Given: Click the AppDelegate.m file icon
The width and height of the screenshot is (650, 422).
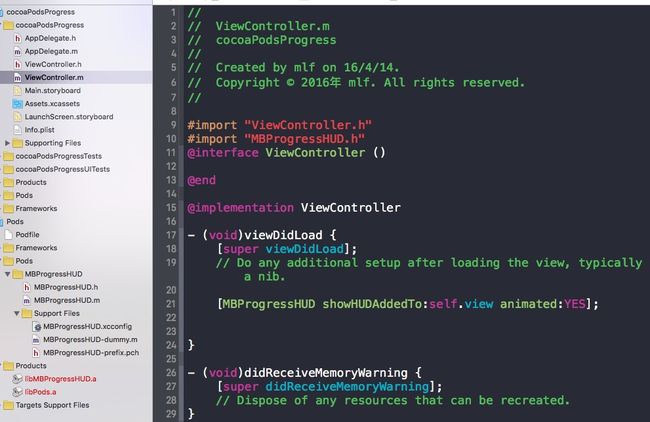Looking at the screenshot, I should (x=17, y=51).
